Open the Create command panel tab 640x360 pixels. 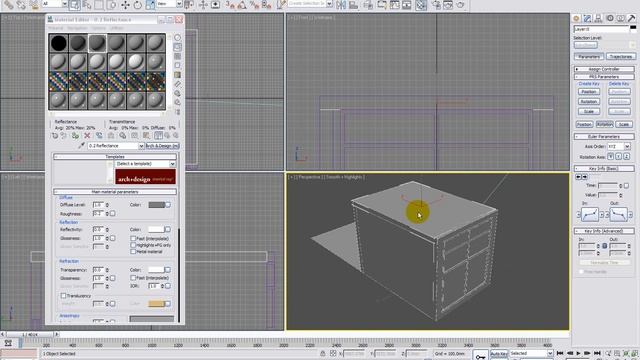576,18
